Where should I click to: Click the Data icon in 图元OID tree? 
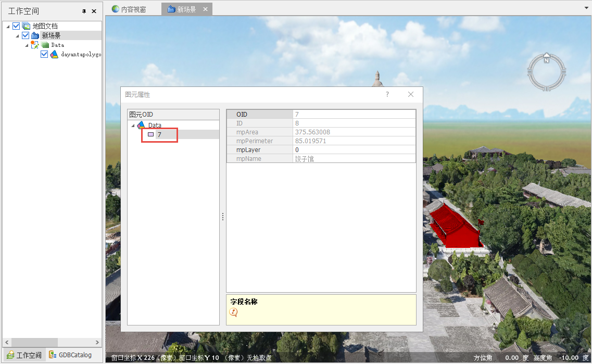pos(141,125)
